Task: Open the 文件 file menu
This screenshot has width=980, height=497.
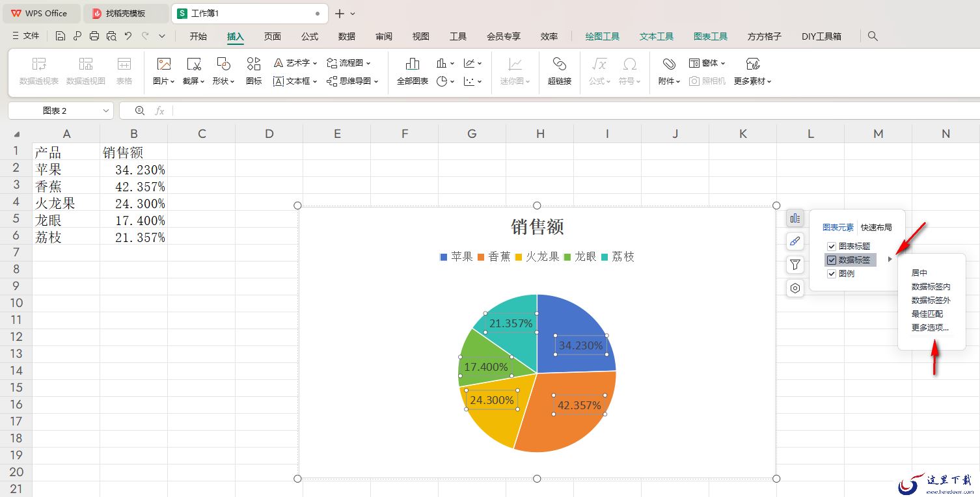Action: (x=26, y=36)
